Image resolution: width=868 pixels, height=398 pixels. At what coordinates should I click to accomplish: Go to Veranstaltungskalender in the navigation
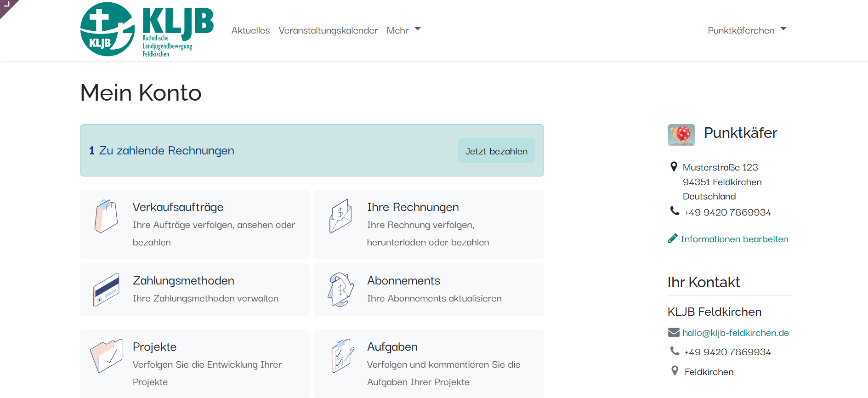tap(328, 30)
